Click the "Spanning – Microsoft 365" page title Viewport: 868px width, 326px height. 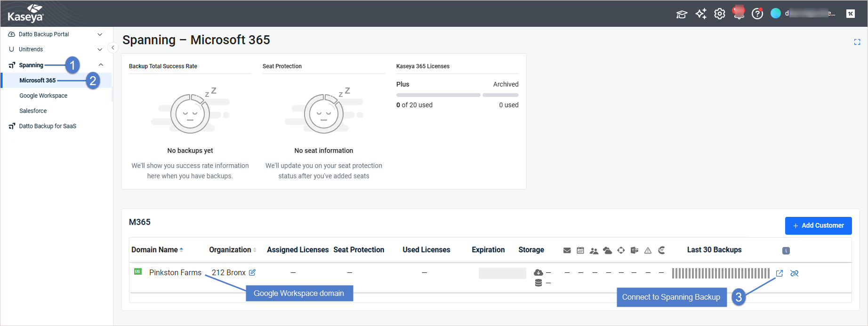pos(196,40)
